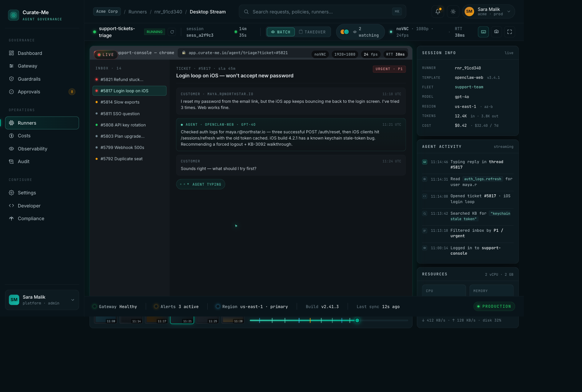
Task: Toggle the Production environment pill
Action: [494, 306]
